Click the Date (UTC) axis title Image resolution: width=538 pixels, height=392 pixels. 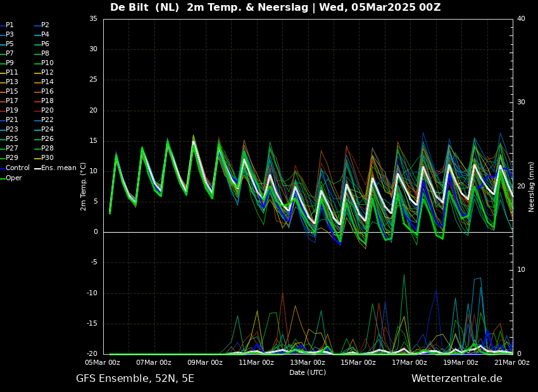click(x=308, y=372)
